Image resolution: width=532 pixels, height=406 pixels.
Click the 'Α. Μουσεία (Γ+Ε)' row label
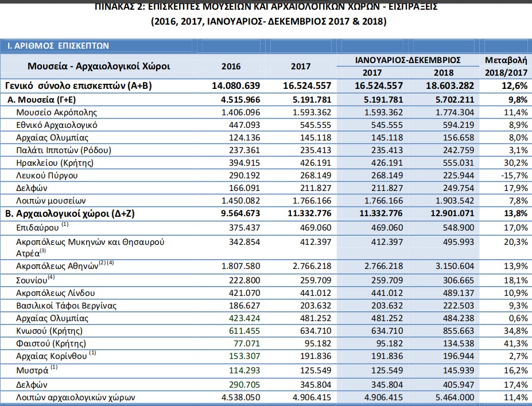(x=45, y=99)
